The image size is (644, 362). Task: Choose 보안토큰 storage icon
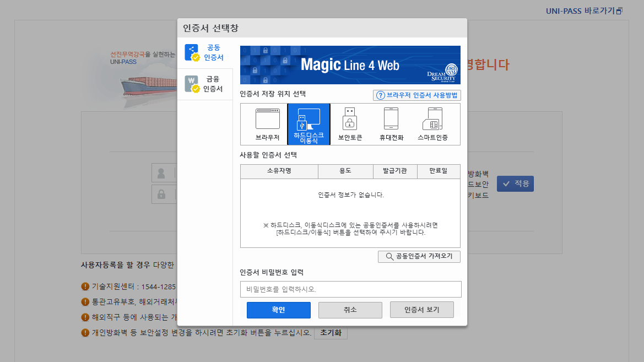coord(350,124)
